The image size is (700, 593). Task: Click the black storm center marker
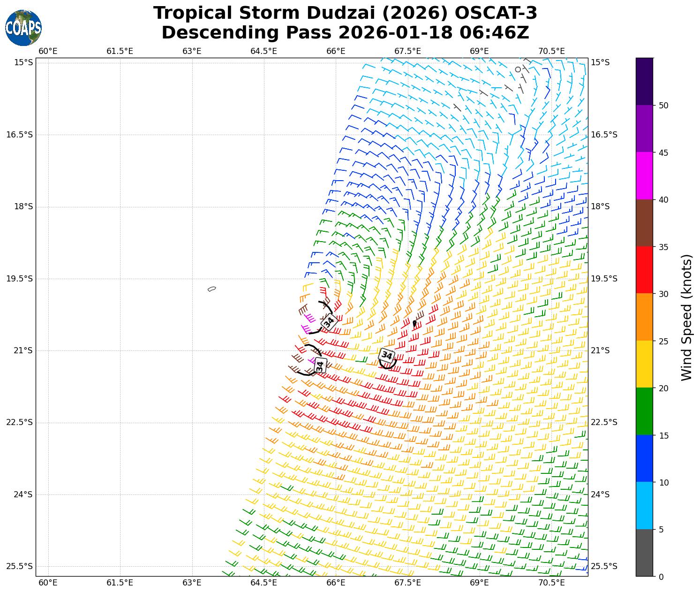414,323
